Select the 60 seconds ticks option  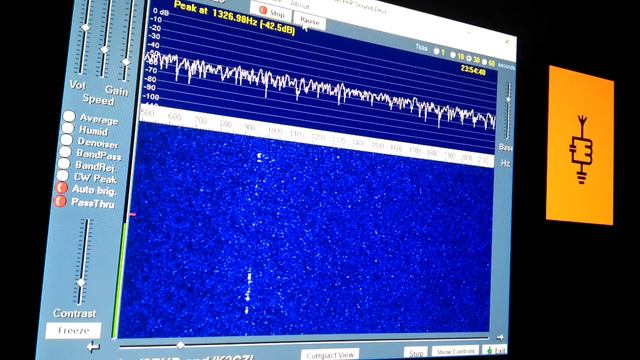point(484,62)
